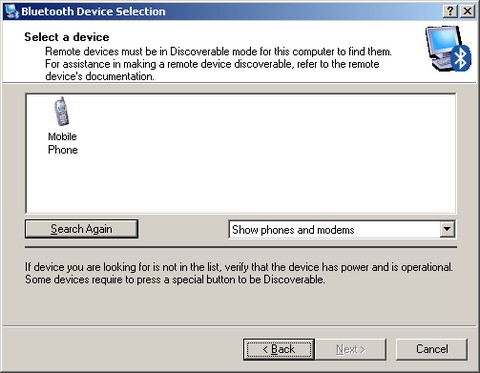This screenshot has width=480, height=373.
Task: Click the Bluetooth computer graphic in header
Action: pyautogui.click(x=448, y=49)
